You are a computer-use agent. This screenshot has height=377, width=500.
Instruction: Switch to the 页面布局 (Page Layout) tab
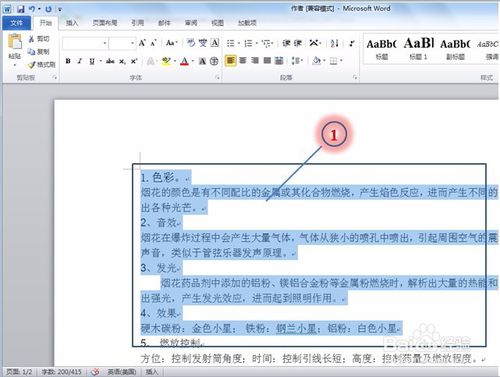tap(105, 23)
